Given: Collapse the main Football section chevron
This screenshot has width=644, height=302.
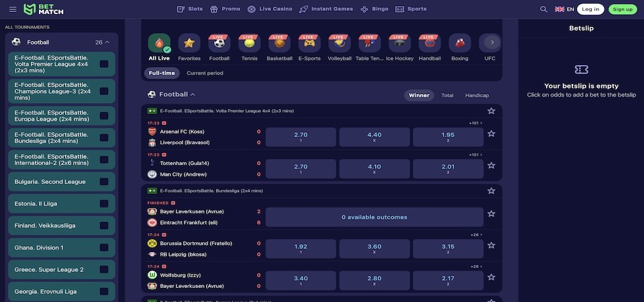Looking at the screenshot, I should [x=193, y=95].
